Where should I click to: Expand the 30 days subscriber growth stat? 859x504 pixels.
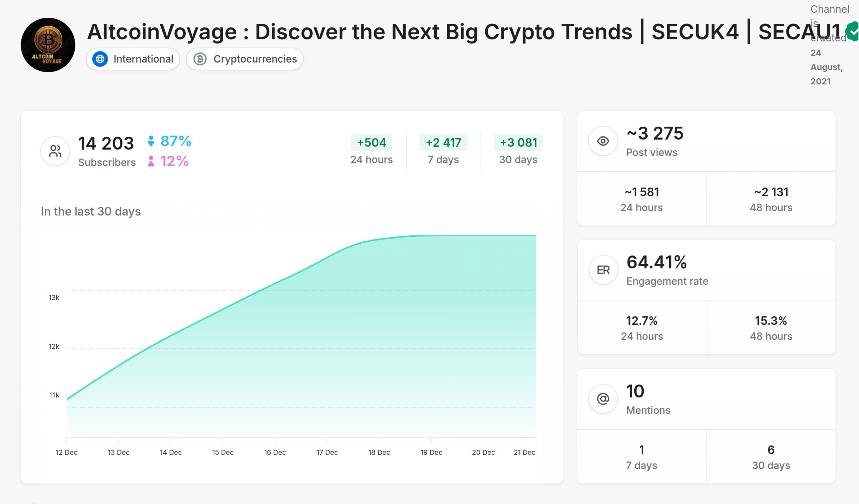click(x=518, y=150)
